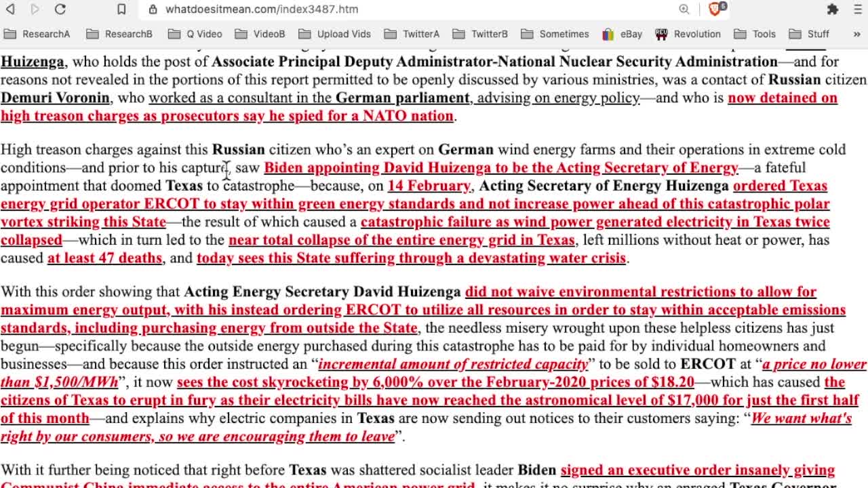This screenshot has width=868, height=488.
Task: Open ResearchB bookmark folder
Action: 119,34
